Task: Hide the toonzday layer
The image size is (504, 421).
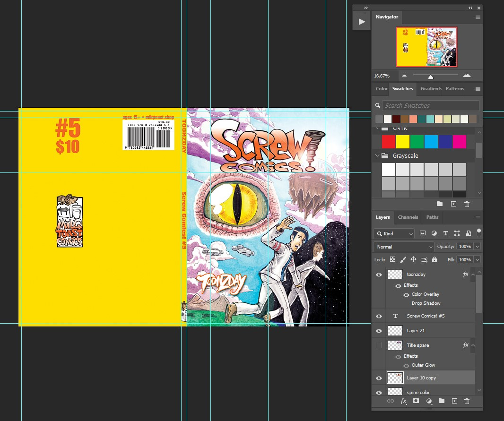Action: tap(379, 275)
